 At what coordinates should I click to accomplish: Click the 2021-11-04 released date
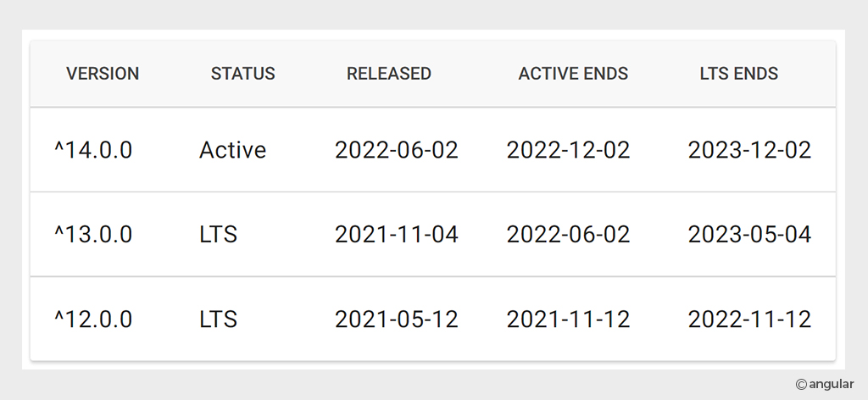(x=397, y=235)
